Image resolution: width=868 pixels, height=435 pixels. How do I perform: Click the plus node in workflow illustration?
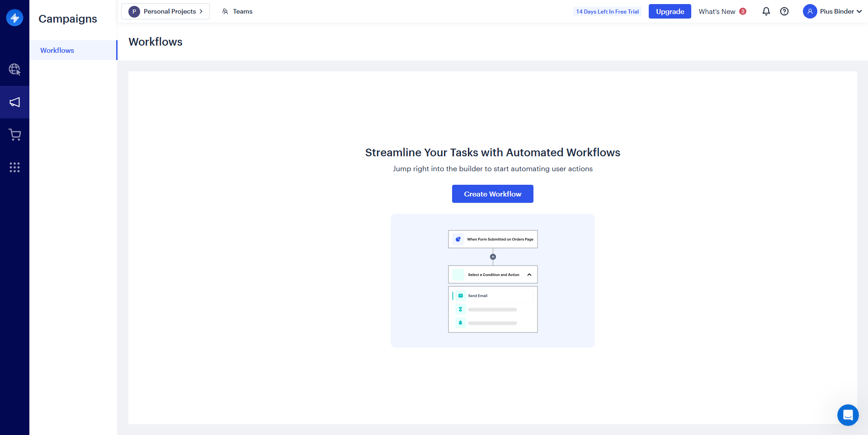point(493,257)
